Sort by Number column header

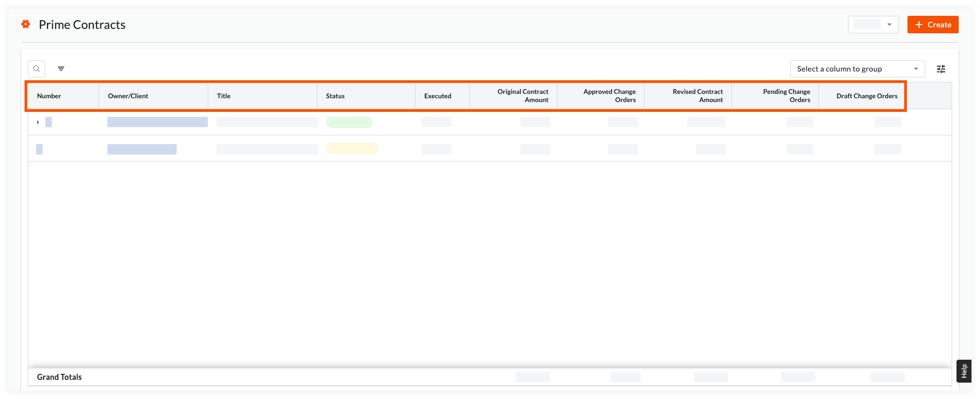click(x=64, y=96)
